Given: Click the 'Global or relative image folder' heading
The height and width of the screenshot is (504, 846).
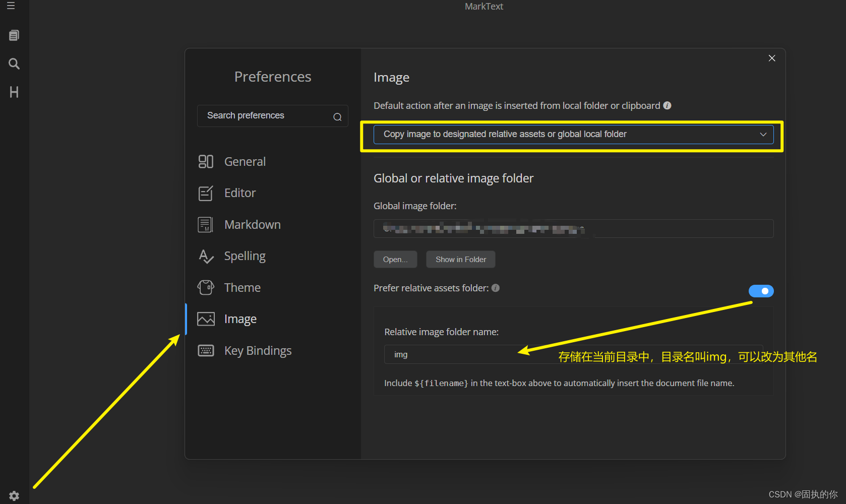Looking at the screenshot, I should pos(453,178).
